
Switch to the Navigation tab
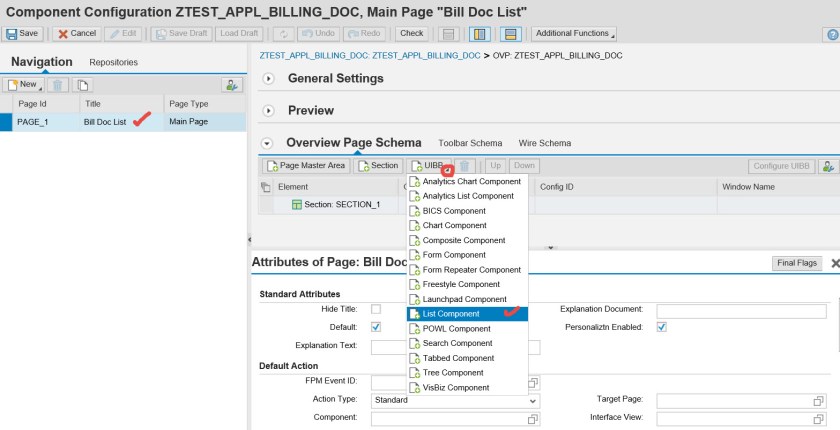[x=42, y=62]
